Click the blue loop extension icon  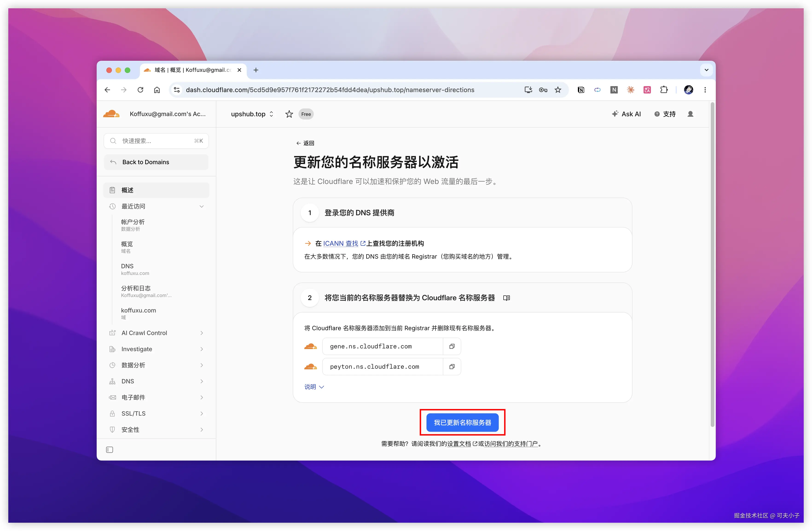coord(597,90)
